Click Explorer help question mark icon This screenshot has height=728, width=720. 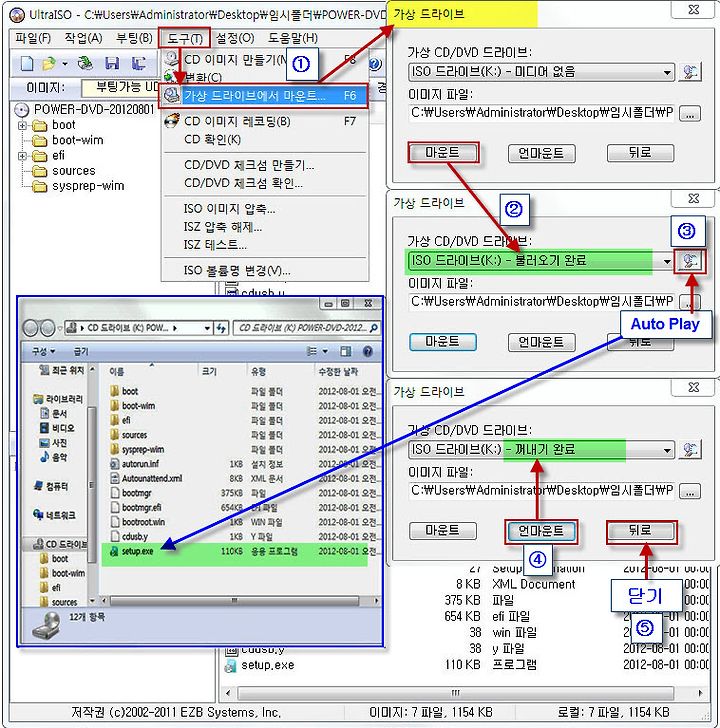(368, 351)
